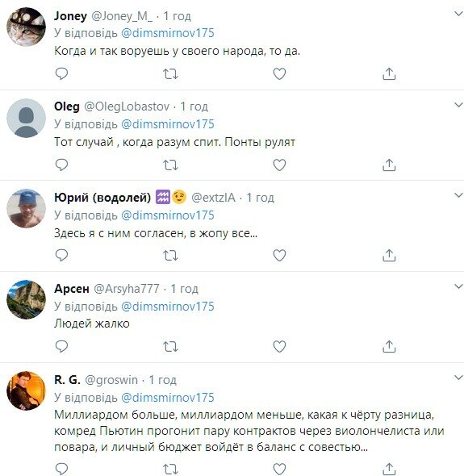Like Юрий (водолей)'s tweet
Image resolution: width=464 pixels, height=476 pixels.
[279, 255]
